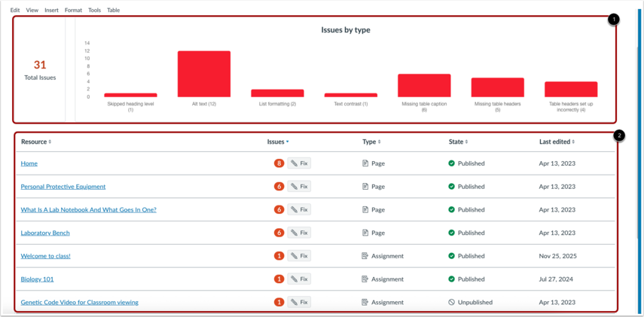Open Genetic Code Video for Classroom viewing
Viewport: 644px width, 317px height.
click(x=80, y=302)
